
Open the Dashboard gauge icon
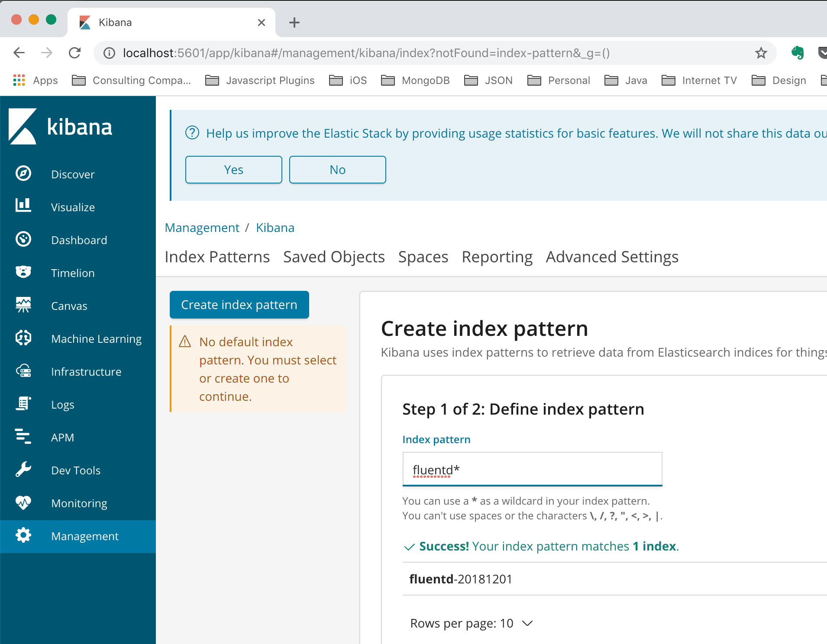click(23, 239)
